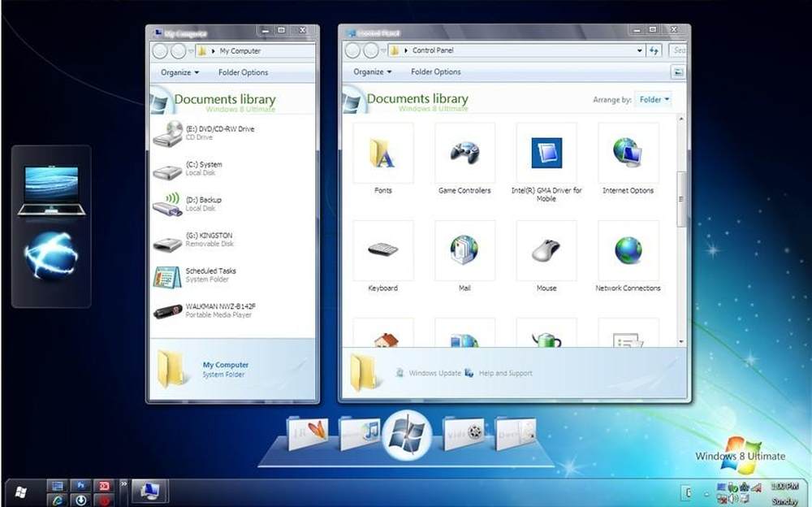Screen dimensions: 812x507
Task: Click the glowing globe icon in the sidebar
Action: 50,257
